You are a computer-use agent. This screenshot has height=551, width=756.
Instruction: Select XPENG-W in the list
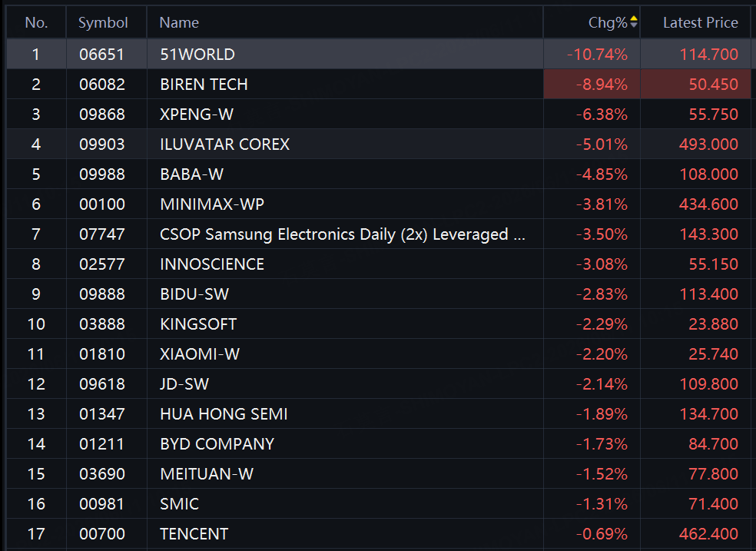[379, 115]
